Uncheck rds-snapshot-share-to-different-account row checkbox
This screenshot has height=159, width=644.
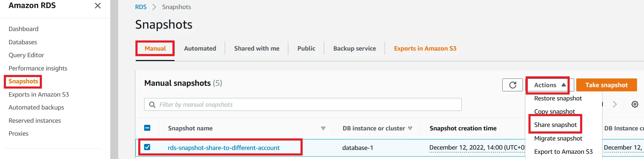point(147,147)
